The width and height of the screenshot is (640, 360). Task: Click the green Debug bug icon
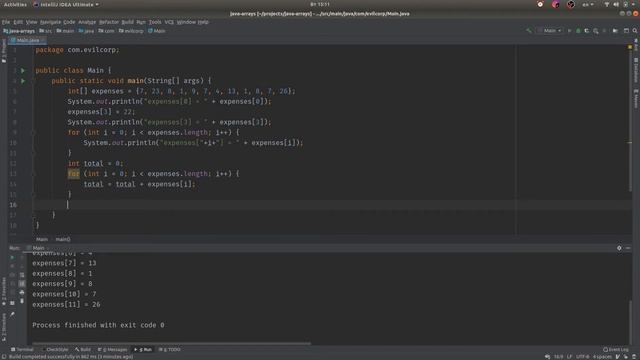578,31
